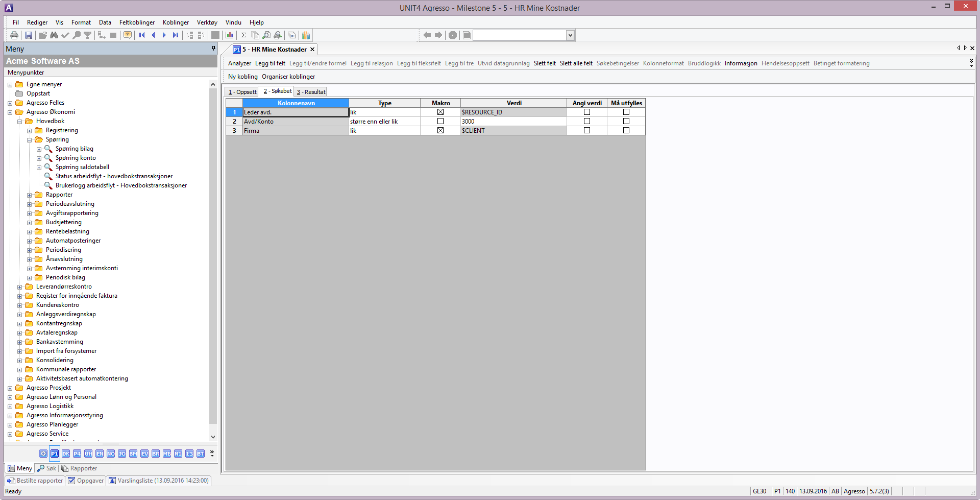Select the NO client button
This screenshot has width=980, height=500.
point(111,454)
